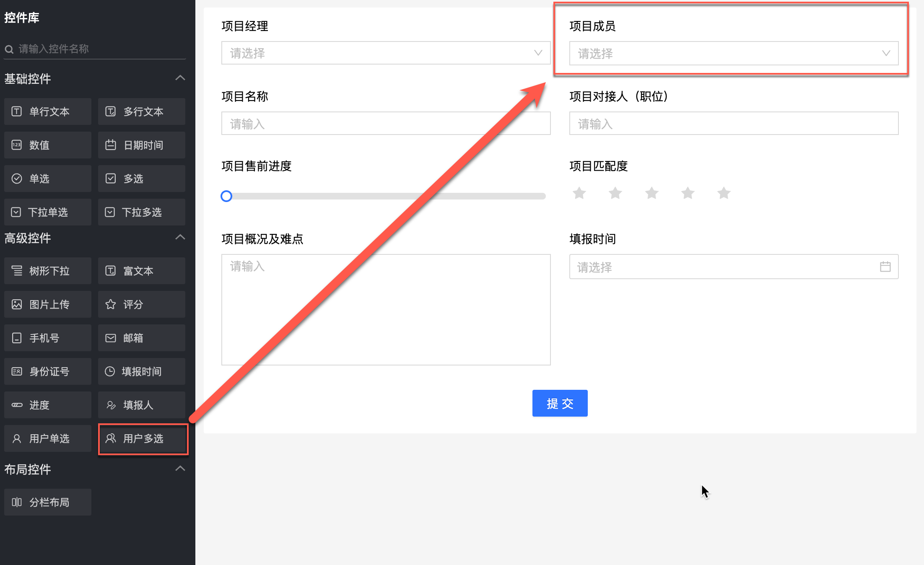Select the 邮箱 envelope control
Image resolution: width=924 pixels, height=565 pixels.
coord(142,338)
